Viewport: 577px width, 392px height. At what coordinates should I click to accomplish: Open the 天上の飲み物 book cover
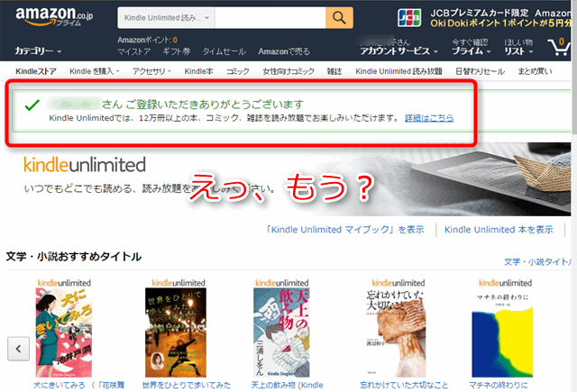tap(281, 333)
